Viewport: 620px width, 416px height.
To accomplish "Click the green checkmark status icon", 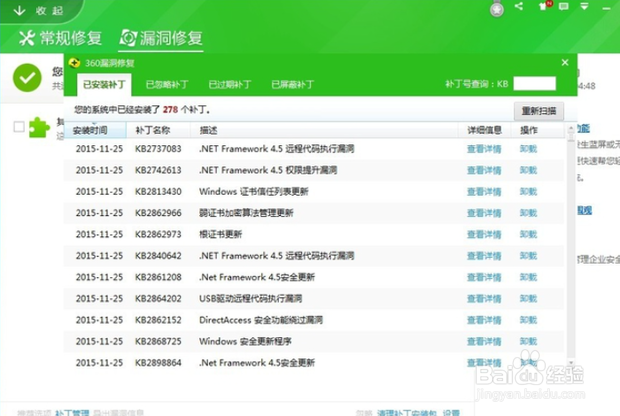I will (27, 78).
